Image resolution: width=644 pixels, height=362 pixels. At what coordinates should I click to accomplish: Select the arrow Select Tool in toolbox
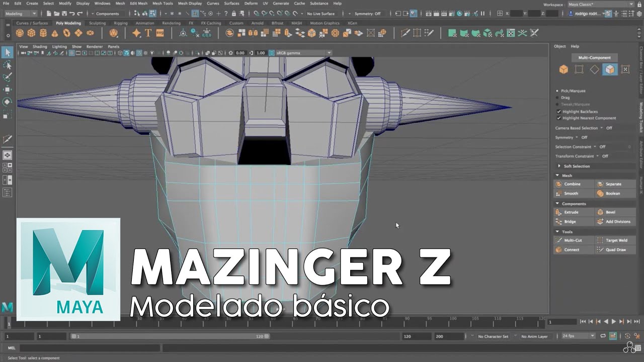8,52
